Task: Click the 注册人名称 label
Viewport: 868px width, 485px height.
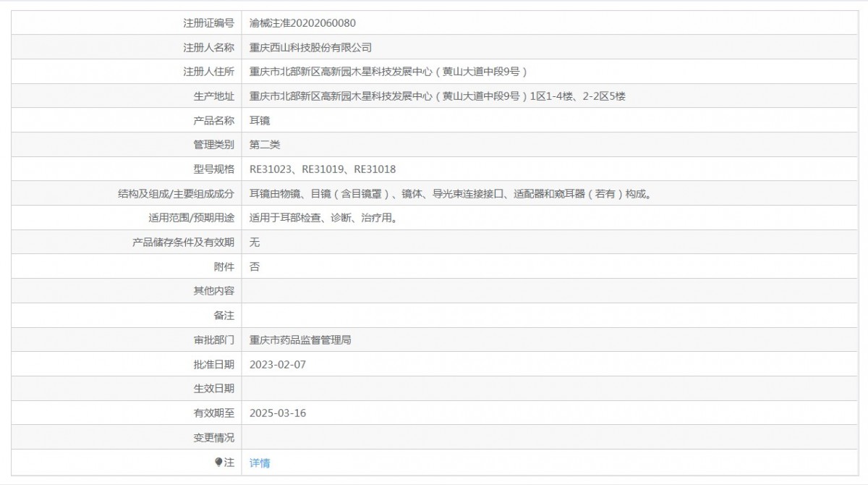Action: tap(209, 48)
